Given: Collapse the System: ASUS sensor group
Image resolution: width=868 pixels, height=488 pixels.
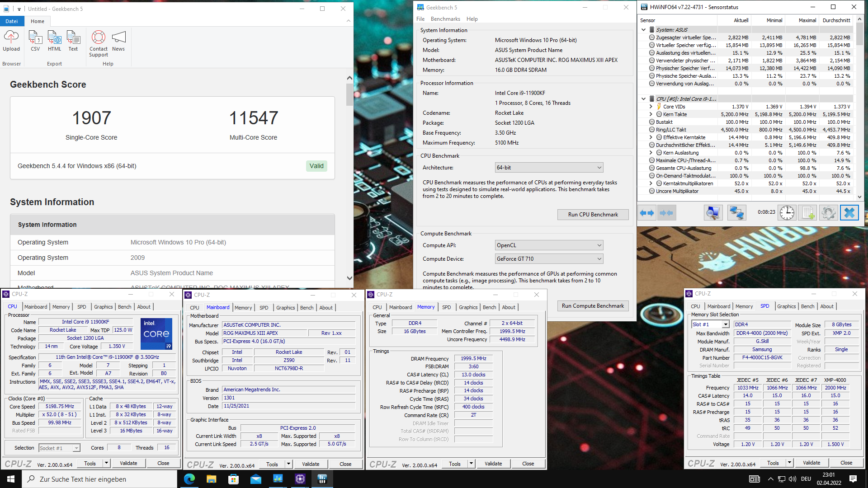Looking at the screenshot, I should pos(644,30).
